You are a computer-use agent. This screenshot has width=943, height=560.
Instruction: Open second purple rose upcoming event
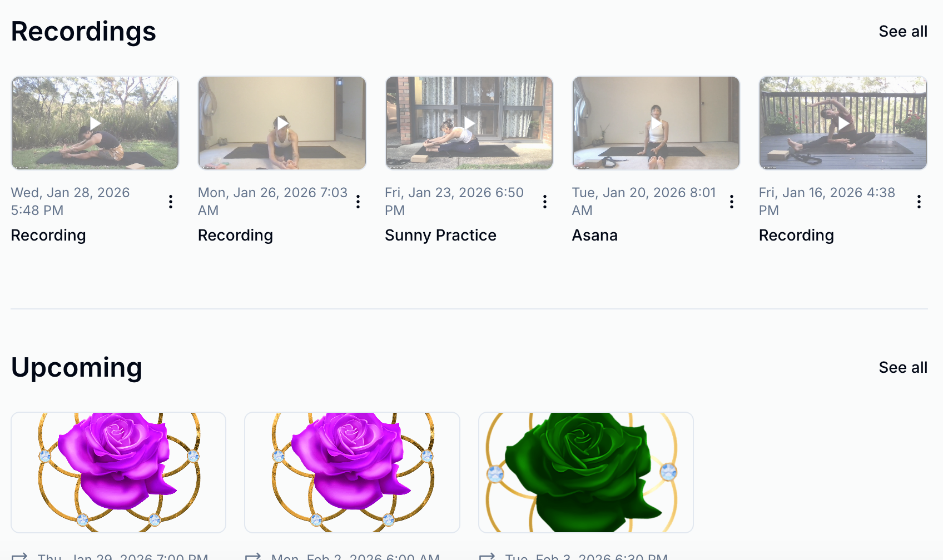(352, 472)
